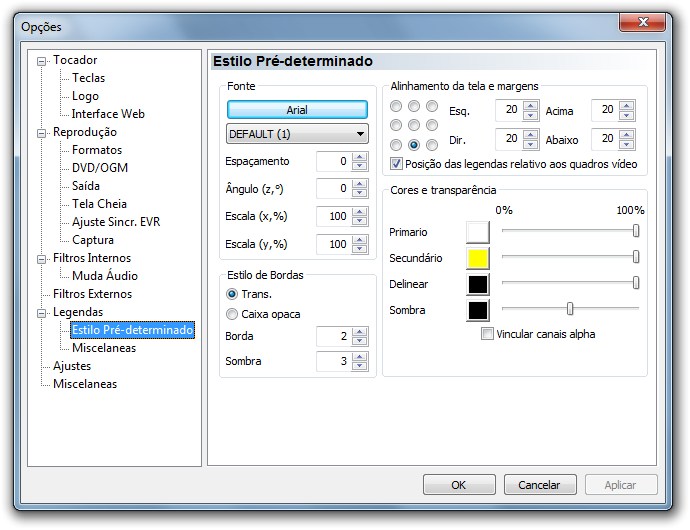Open Primario color swatch picker
The image size is (690, 530).
click(x=478, y=232)
